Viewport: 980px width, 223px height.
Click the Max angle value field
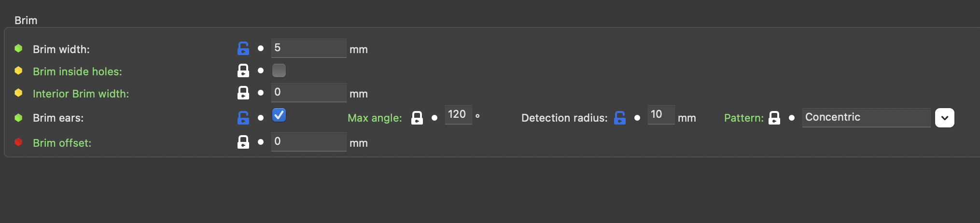click(x=458, y=115)
